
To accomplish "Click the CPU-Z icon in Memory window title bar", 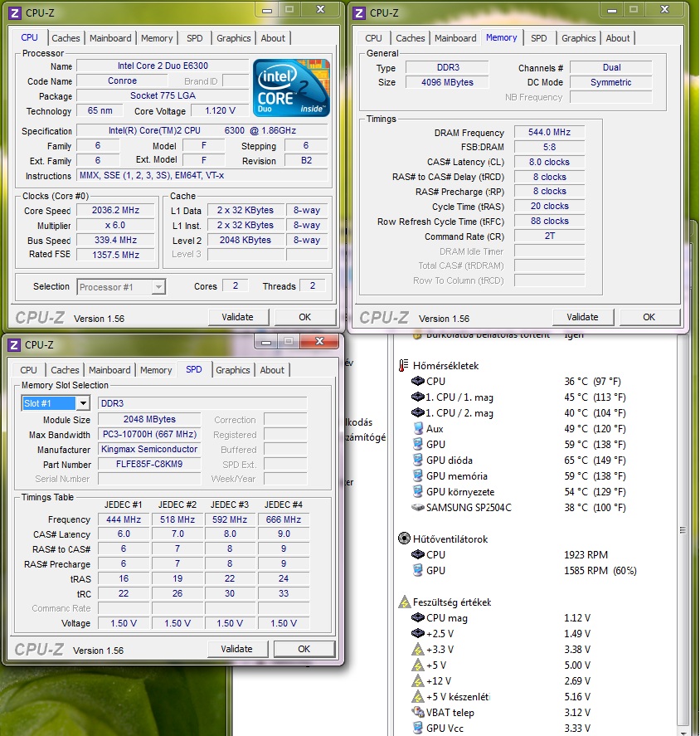I will (x=359, y=12).
